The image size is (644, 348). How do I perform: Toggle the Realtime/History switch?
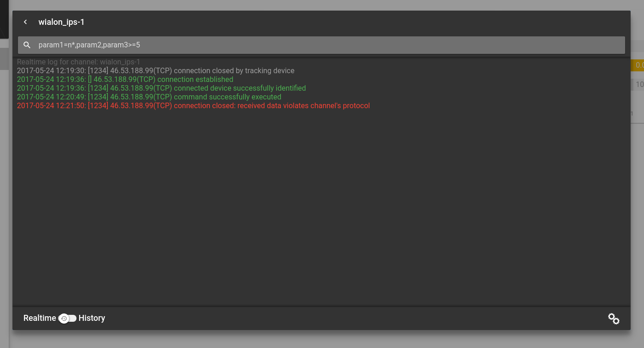coord(68,319)
